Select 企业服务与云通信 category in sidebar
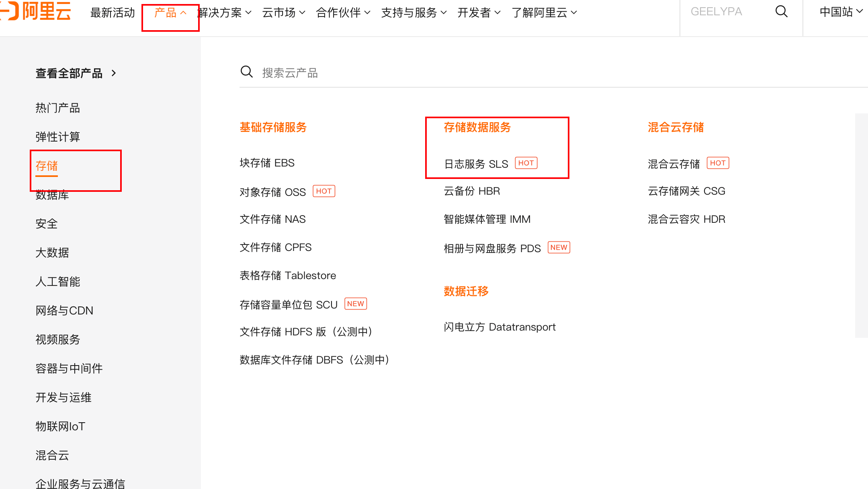Image resolution: width=868 pixels, height=489 pixels. click(80, 483)
